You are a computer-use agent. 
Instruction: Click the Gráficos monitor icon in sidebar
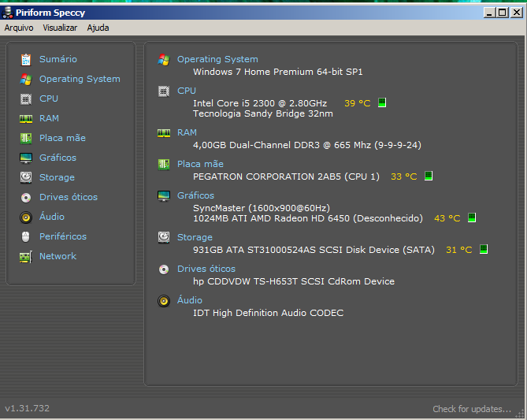pyautogui.click(x=26, y=158)
